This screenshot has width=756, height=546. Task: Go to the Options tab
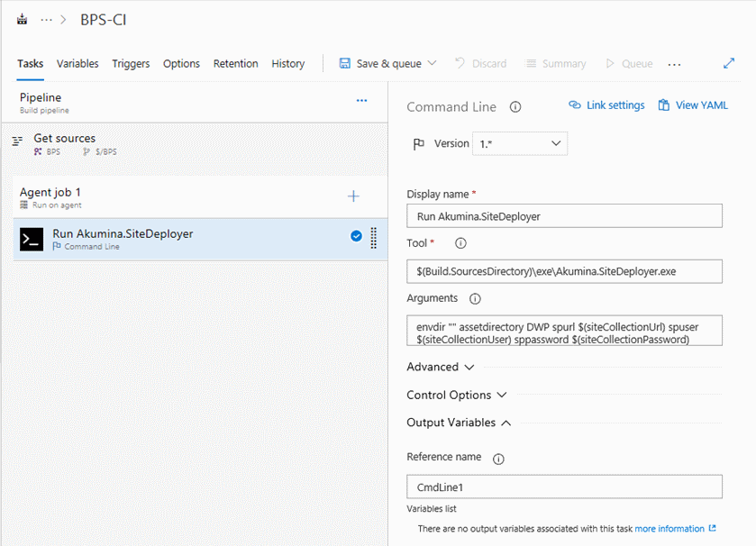[x=181, y=64]
